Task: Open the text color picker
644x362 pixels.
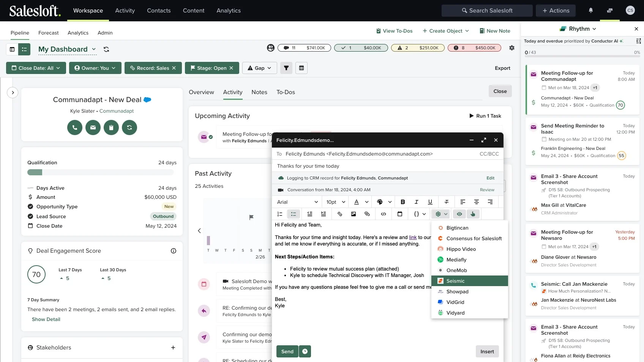Action: (361, 202)
